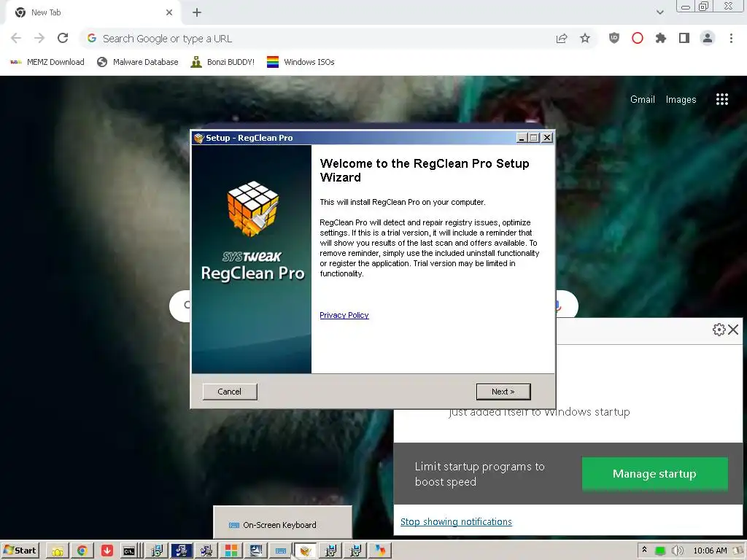Screen dimensions: 747x560
Task: Open Gmail from the new tab page
Action: tap(642, 99)
